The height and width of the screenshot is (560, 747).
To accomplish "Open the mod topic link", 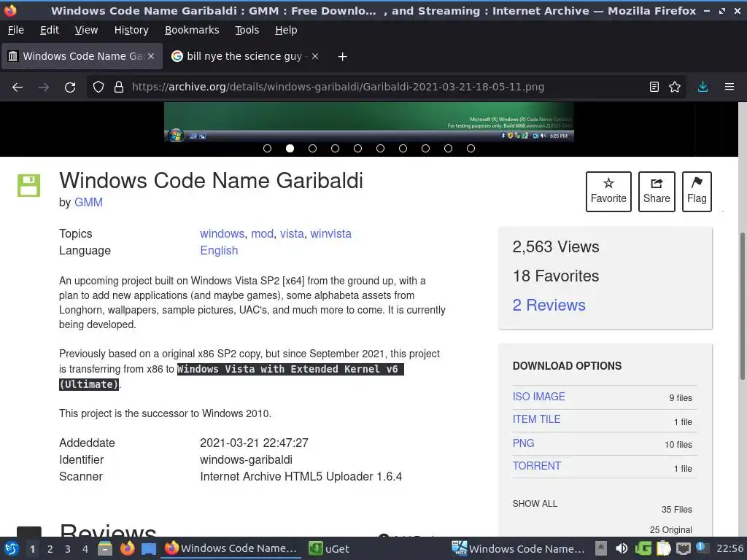I will coord(262,234).
